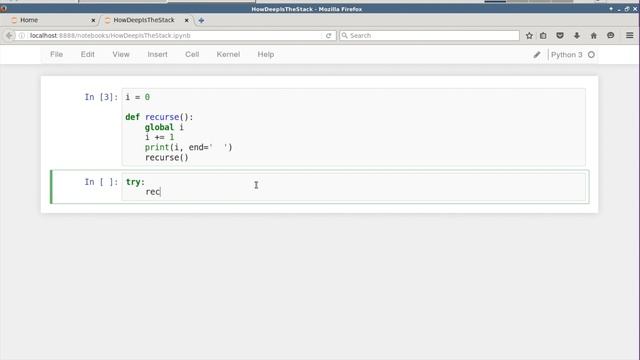The height and width of the screenshot is (360, 640).
Task: Click the 'global i' code line
Action: (x=164, y=127)
